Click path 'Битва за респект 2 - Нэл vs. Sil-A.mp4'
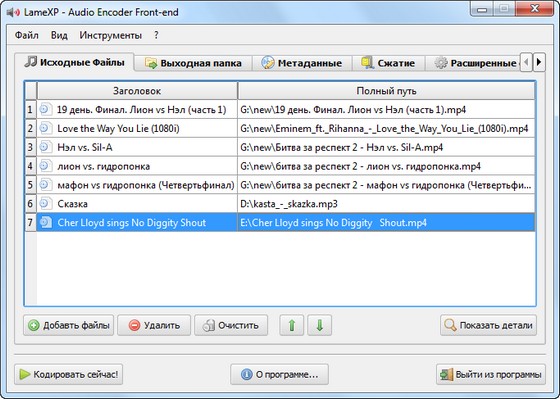The height and width of the screenshot is (399, 560). [x=341, y=148]
